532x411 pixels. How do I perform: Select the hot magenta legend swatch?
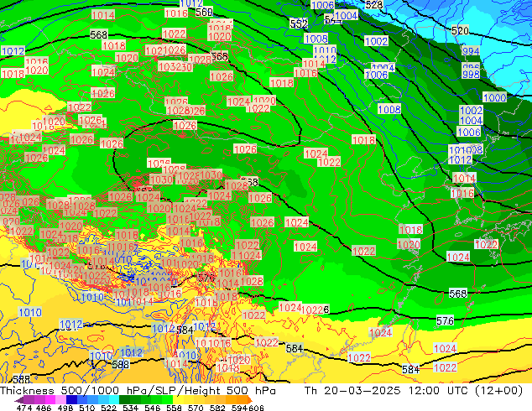click(50, 399)
